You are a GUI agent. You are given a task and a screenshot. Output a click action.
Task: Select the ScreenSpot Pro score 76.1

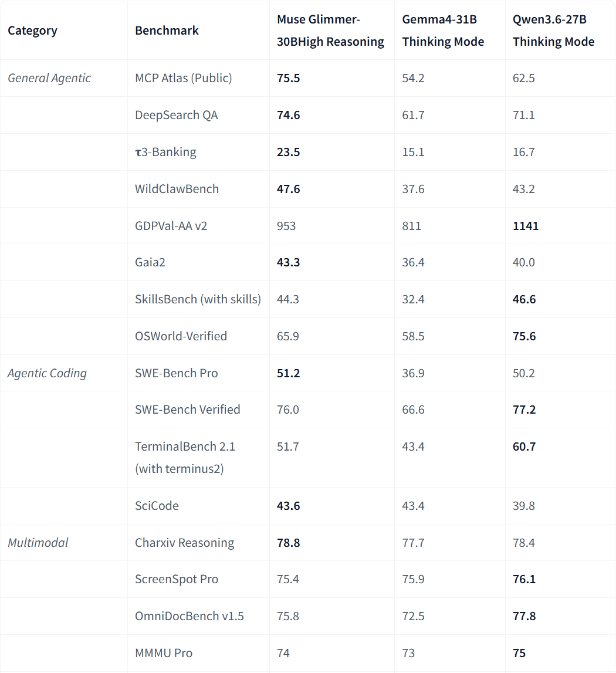[524, 579]
